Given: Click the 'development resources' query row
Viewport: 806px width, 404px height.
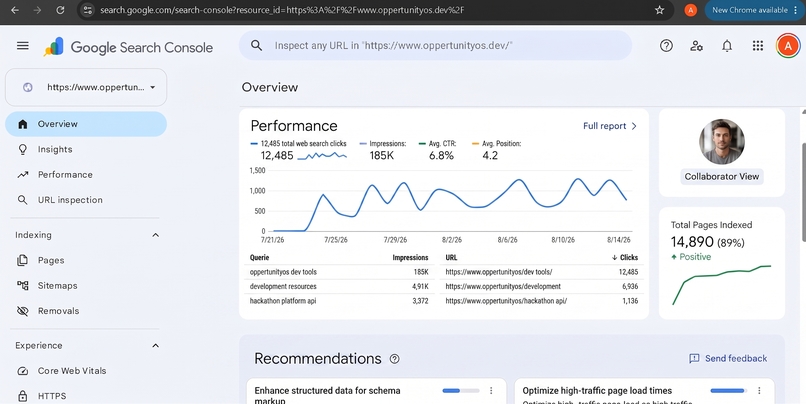Looking at the screenshot, I should 339,287.
